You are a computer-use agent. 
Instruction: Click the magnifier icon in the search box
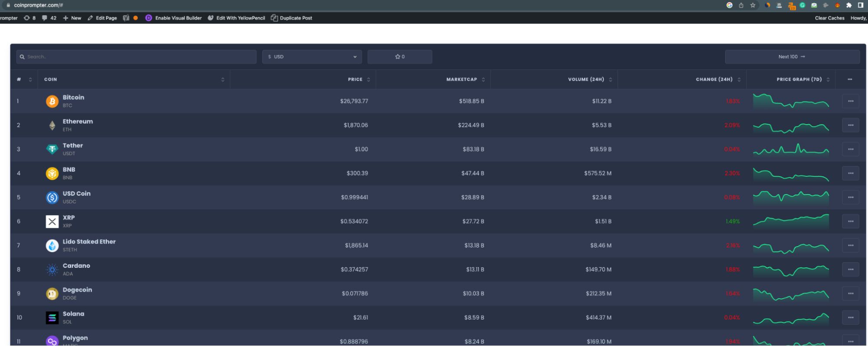pos(22,57)
